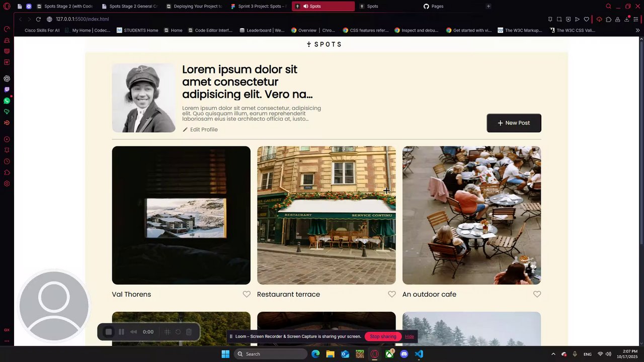
Task: Click the New Post button
Action: (514, 123)
